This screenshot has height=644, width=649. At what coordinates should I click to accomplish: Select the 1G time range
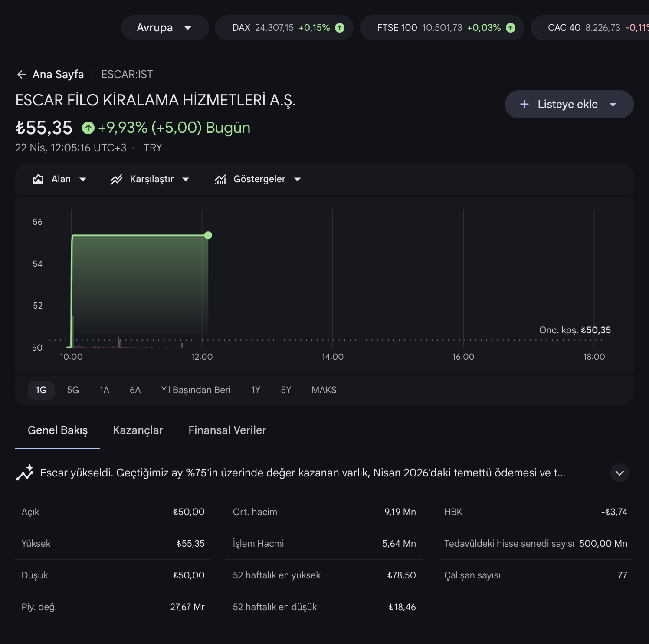(41, 390)
